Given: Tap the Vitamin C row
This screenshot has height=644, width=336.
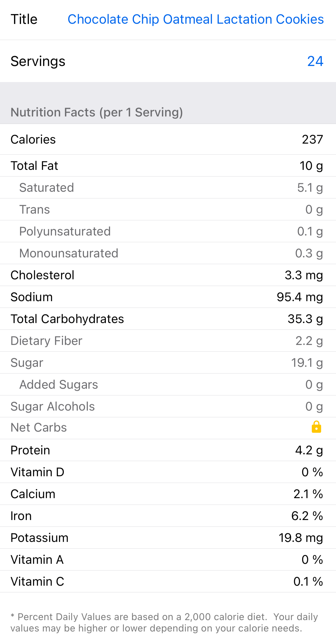Looking at the screenshot, I should [168, 582].
